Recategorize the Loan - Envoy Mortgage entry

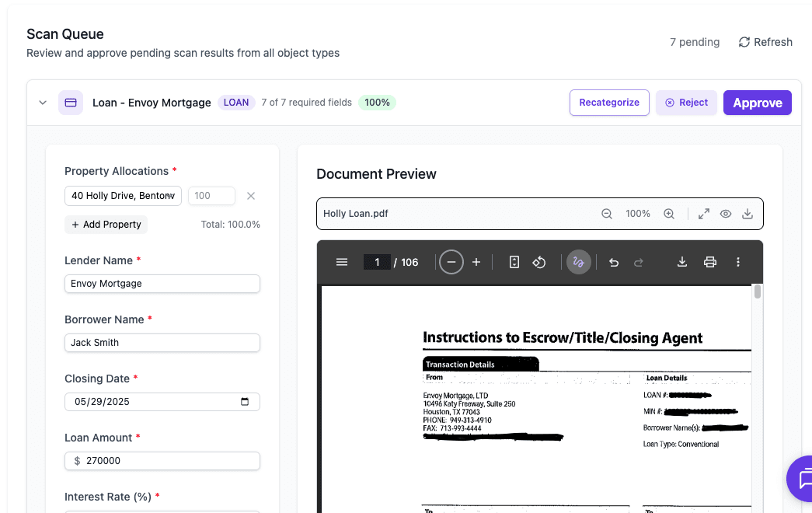coord(609,102)
